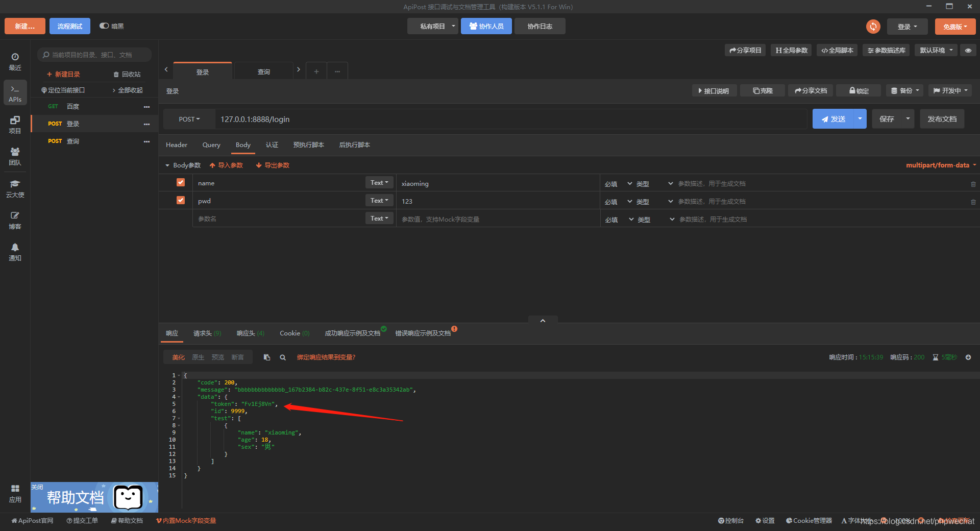Open the save button dropdown arrow
This screenshot has height=531, width=980.
[x=908, y=119]
